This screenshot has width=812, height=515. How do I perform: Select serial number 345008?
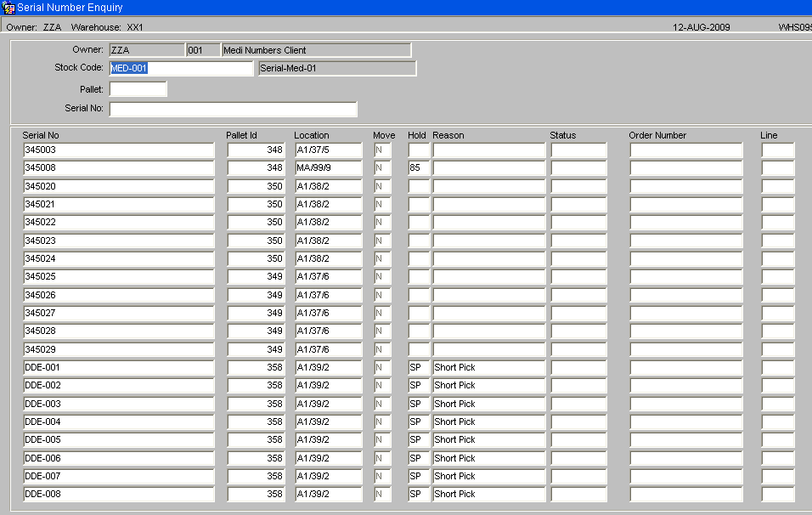pos(119,168)
